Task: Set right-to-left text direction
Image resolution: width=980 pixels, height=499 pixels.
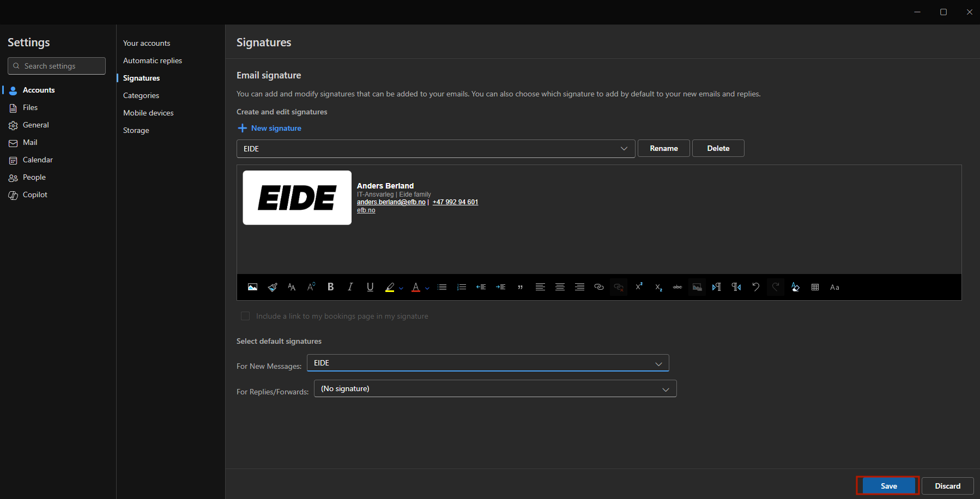Action: point(736,287)
